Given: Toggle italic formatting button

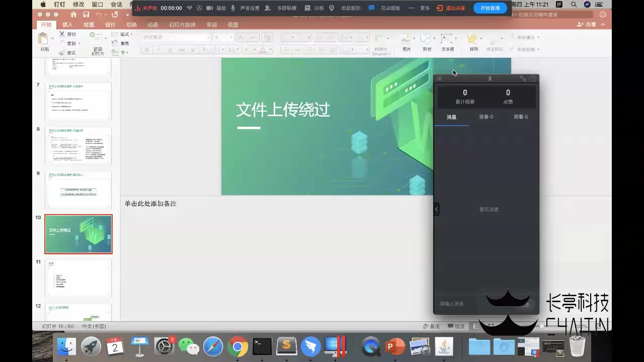Looking at the screenshot, I should tap(158, 50).
